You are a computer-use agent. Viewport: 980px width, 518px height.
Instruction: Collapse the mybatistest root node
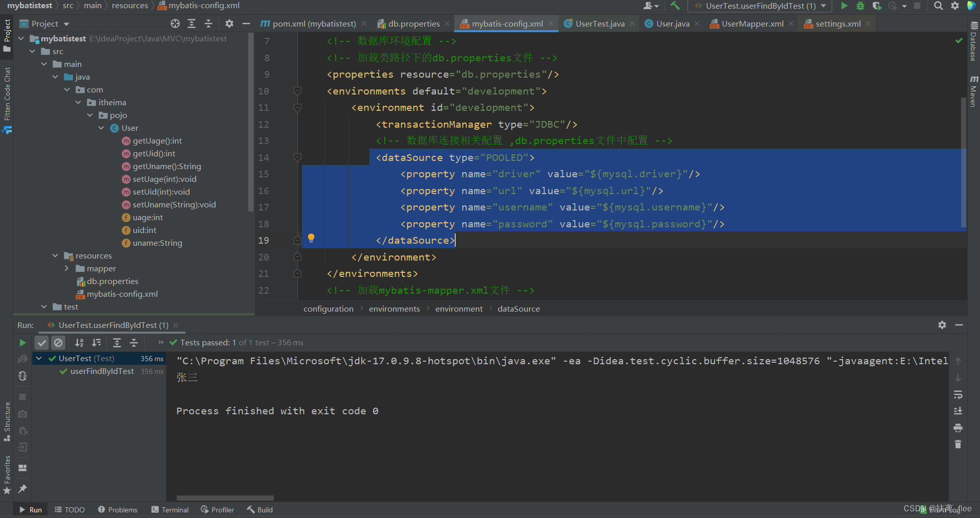click(x=21, y=38)
